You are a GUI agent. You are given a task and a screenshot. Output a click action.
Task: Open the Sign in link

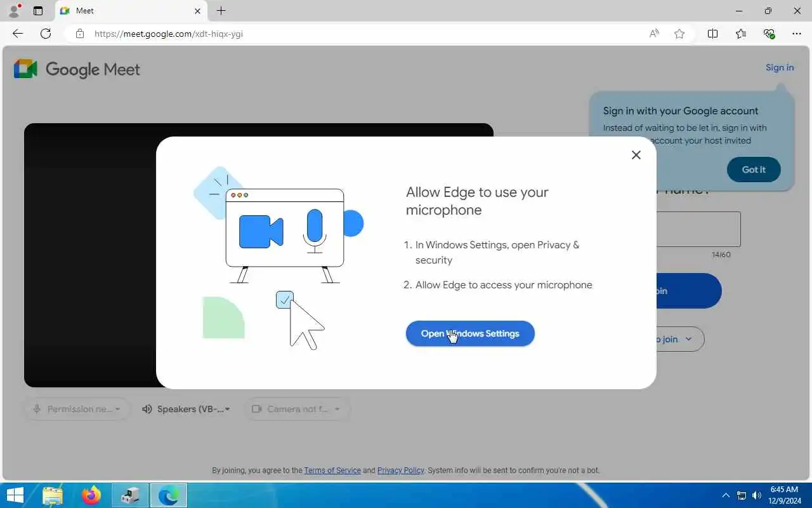(x=780, y=67)
